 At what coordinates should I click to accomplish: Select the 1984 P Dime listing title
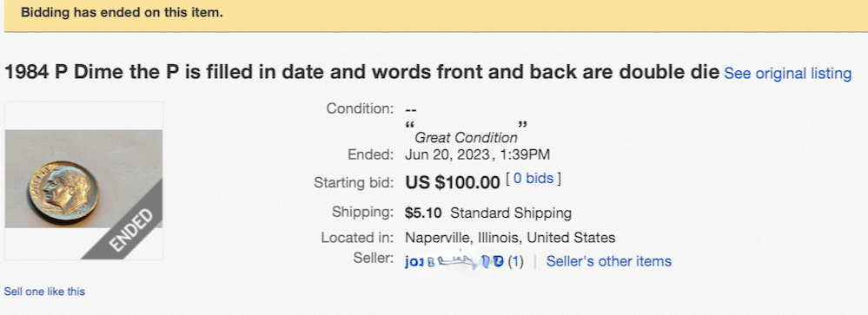point(362,72)
